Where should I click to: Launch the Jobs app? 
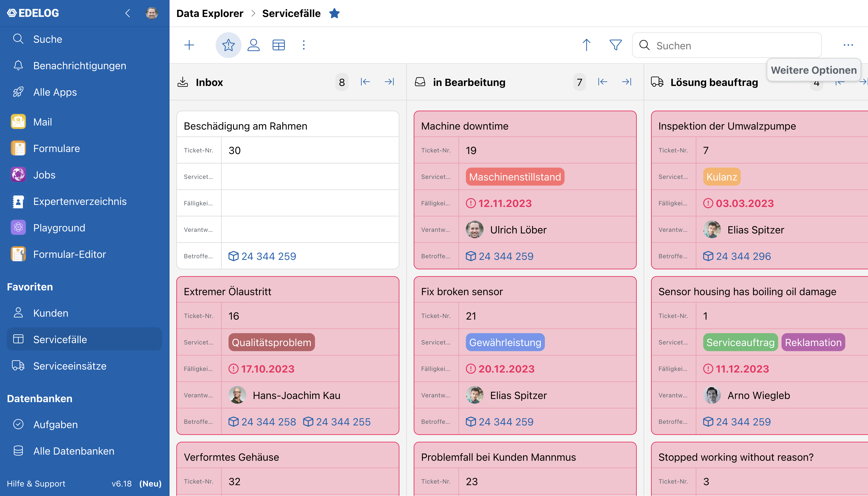point(85,175)
